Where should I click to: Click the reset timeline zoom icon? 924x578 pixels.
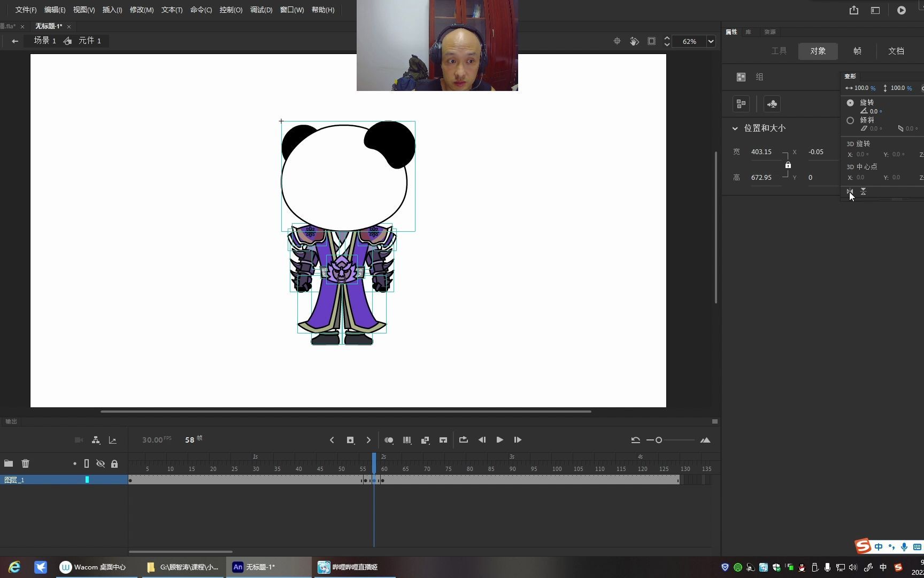point(635,440)
